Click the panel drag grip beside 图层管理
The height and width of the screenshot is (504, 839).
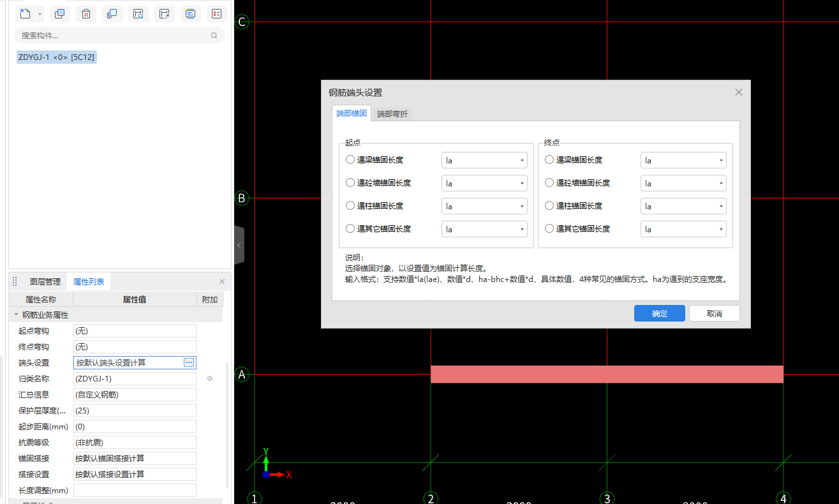15,281
